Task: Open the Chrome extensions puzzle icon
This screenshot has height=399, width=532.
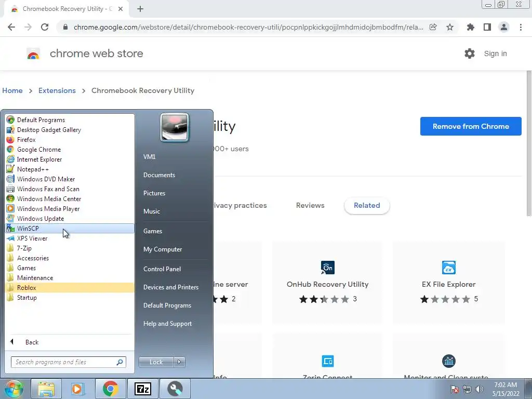Action: tap(470, 27)
